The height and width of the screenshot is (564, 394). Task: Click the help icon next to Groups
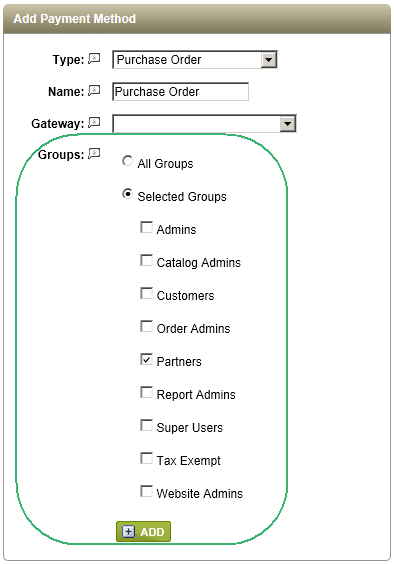[x=94, y=154]
